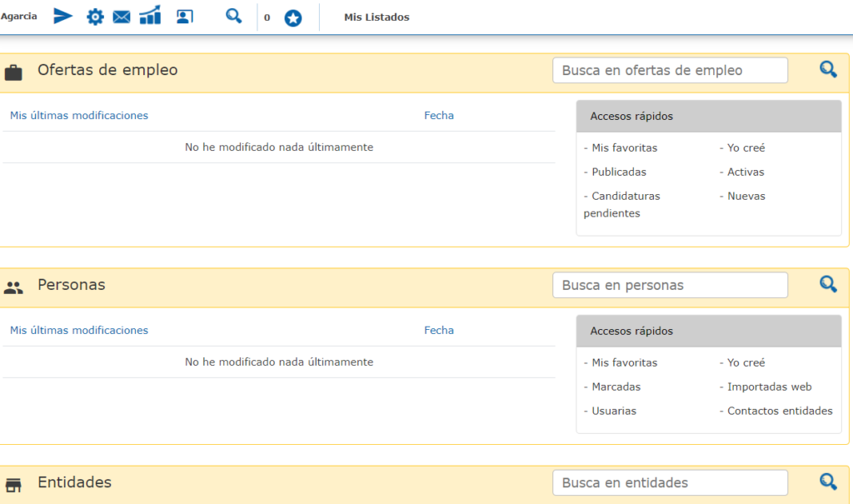Screen dimensions: 853x504
Task: Open Mis últimas modificaciones under Ofertas de empleo
Action: tap(79, 116)
